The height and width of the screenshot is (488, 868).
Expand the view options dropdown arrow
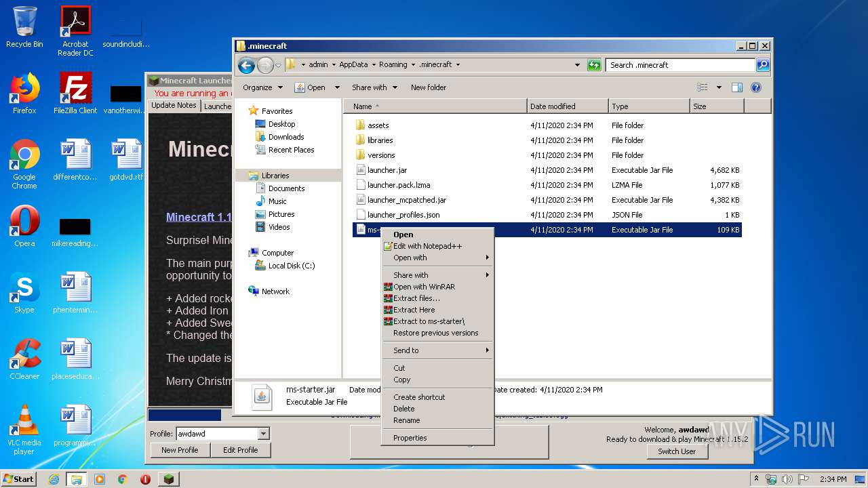click(x=719, y=87)
